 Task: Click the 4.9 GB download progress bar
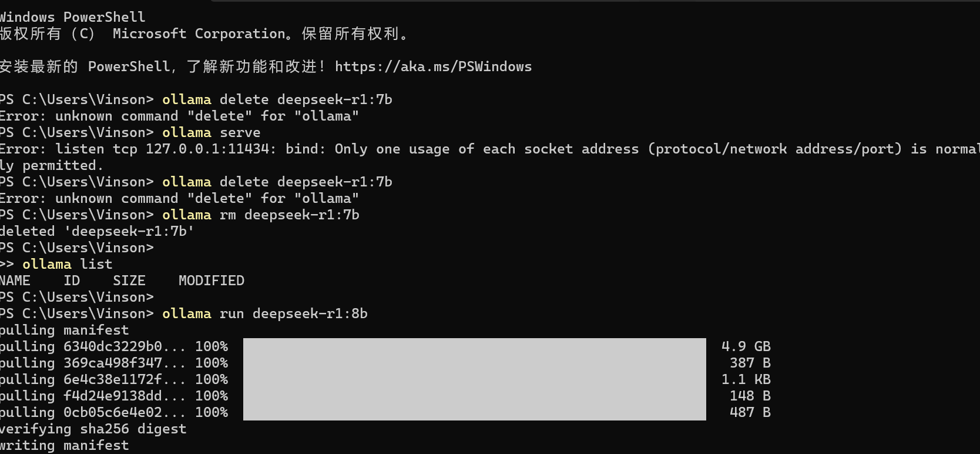coord(474,346)
